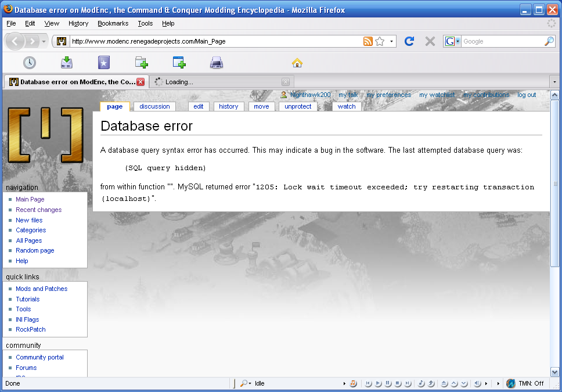The width and height of the screenshot is (562, 392).
Task: Open the list all tabs dropdown
Action: point(554,82)
